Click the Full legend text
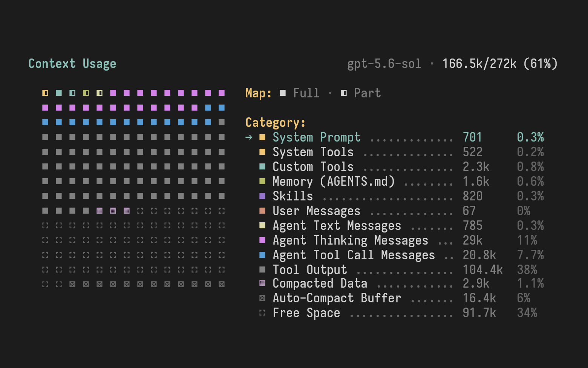 click(306, 93)
